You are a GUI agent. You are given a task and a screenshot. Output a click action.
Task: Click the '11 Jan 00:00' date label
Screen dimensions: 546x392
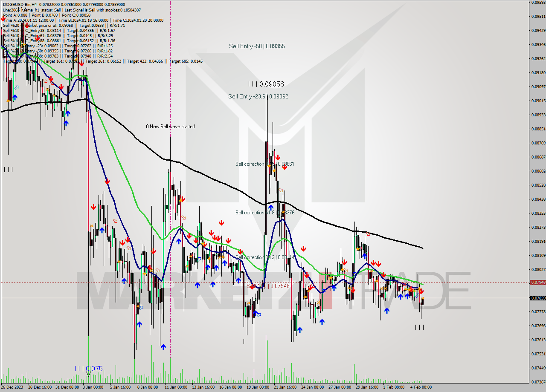pyautogui.click(x=175, y=387)
